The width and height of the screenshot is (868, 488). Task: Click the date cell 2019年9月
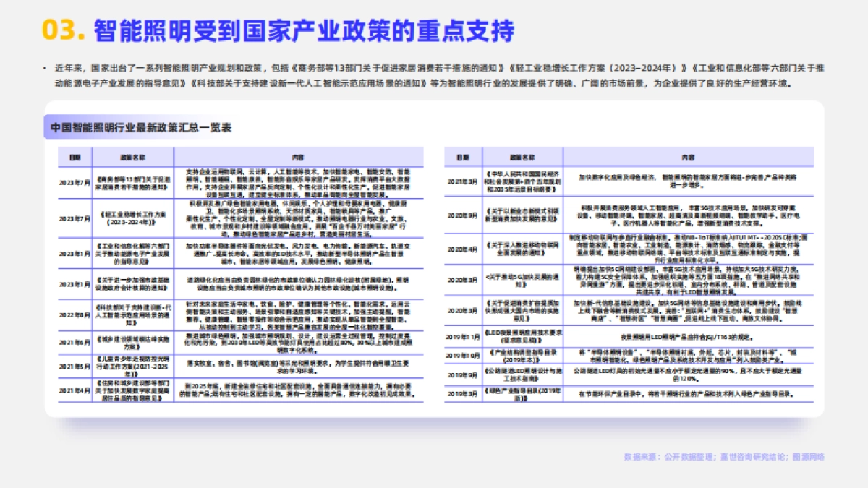click(461, 374)
